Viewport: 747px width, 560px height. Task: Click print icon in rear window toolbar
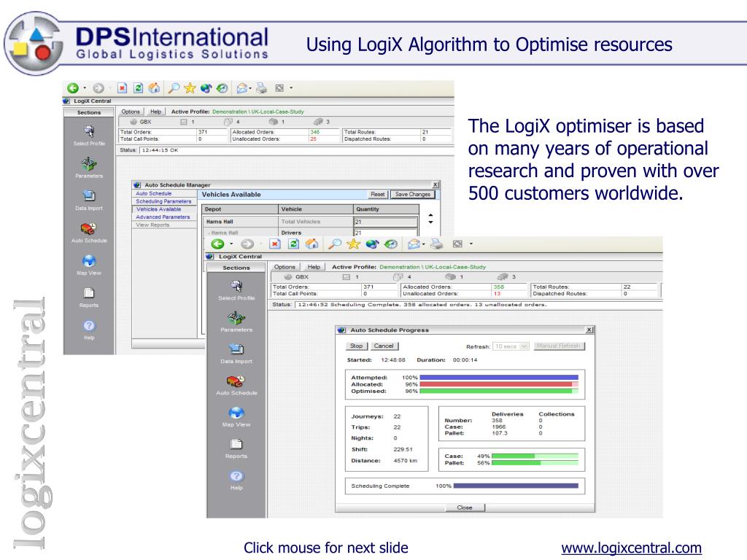tap(261, 88)
